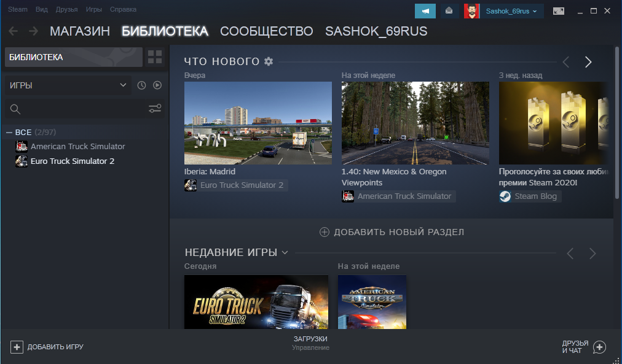
Task: Open New Mexico & Oregon Viewpoints thumbnail
Action: (415, 123)
